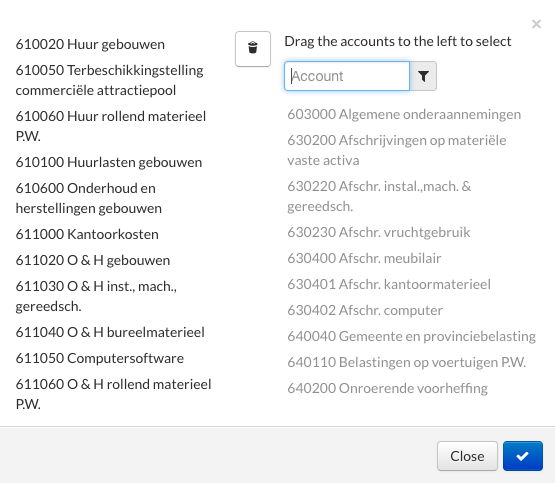Choose 640040 Gemeente en provinciebelasting account
The width and height of the screenshot is (555, 483).
pos(412,337)
